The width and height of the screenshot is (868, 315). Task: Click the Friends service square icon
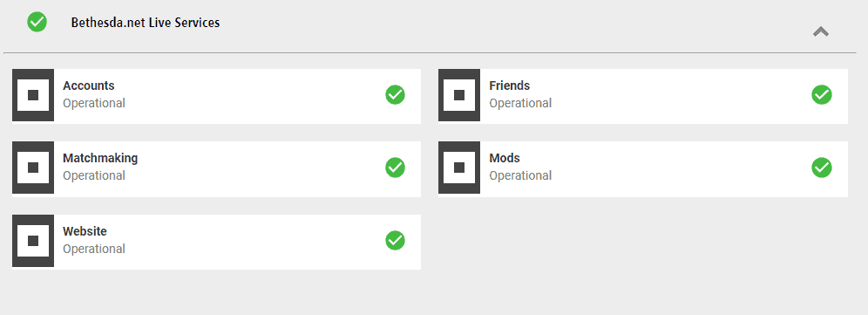click(x=459, y=95)
